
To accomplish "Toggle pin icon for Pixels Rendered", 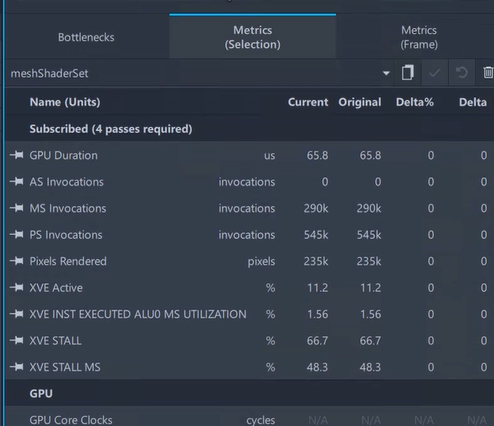I will (17, 261).
